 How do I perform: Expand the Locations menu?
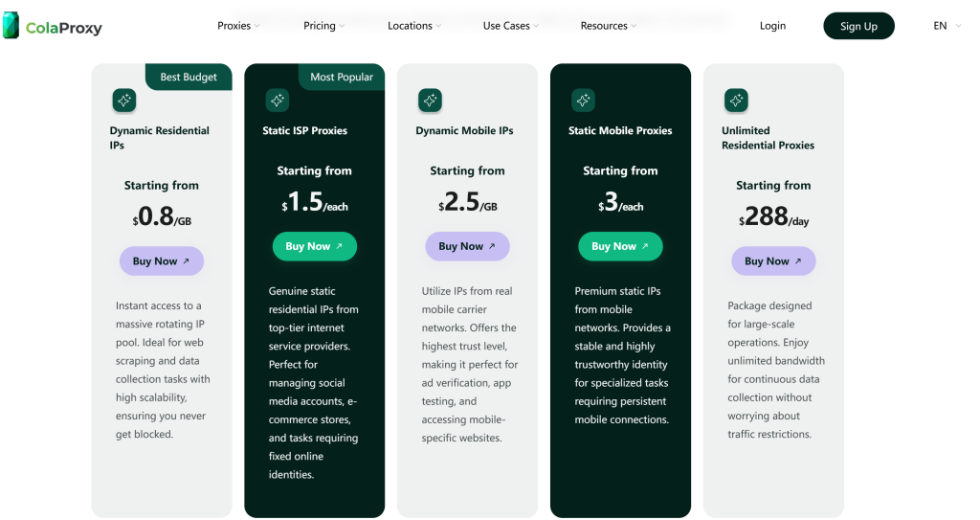414,26
